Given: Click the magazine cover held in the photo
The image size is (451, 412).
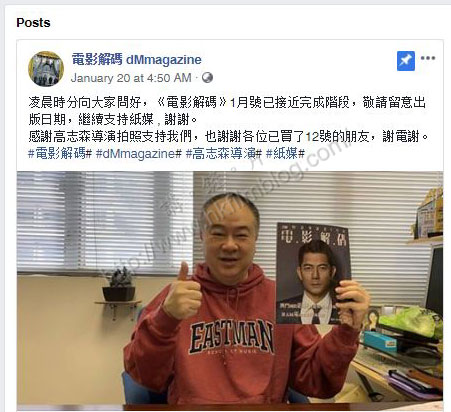Looking at the screenshot, I should 313,274.
